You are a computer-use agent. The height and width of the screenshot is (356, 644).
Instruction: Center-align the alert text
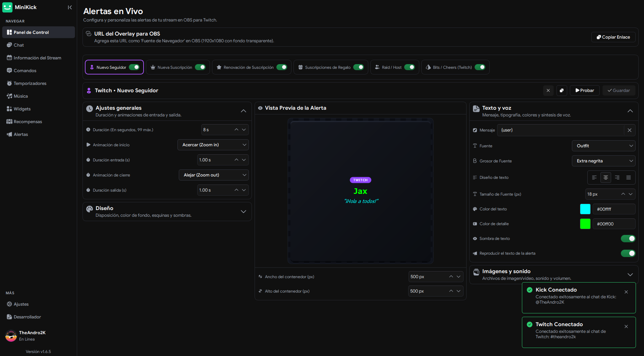click(606, 177)
